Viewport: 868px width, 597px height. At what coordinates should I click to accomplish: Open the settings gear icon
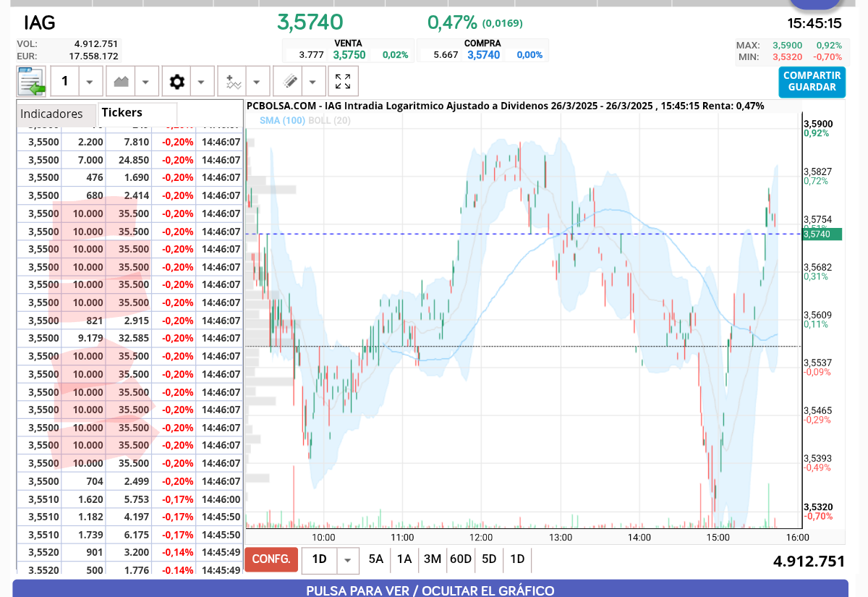coord(176,81)
